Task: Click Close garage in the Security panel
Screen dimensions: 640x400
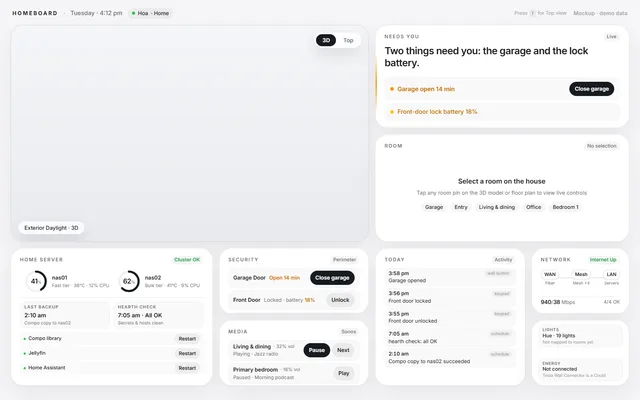Action: (x=332, y=278)
